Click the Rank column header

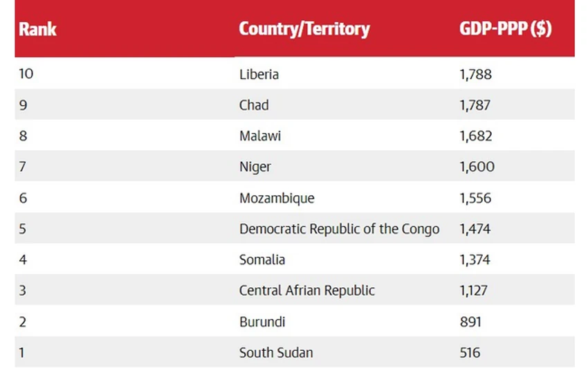37,29
